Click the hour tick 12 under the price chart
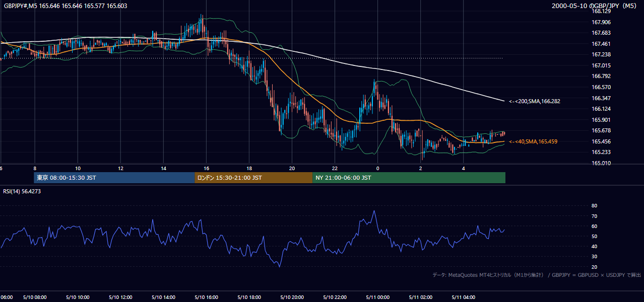The image size is (644, 302). 120,168
